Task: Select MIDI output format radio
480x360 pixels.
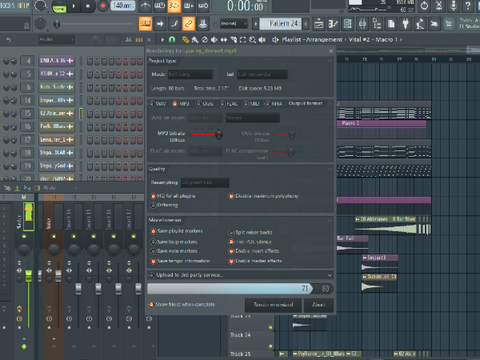Action: (246, 104)
